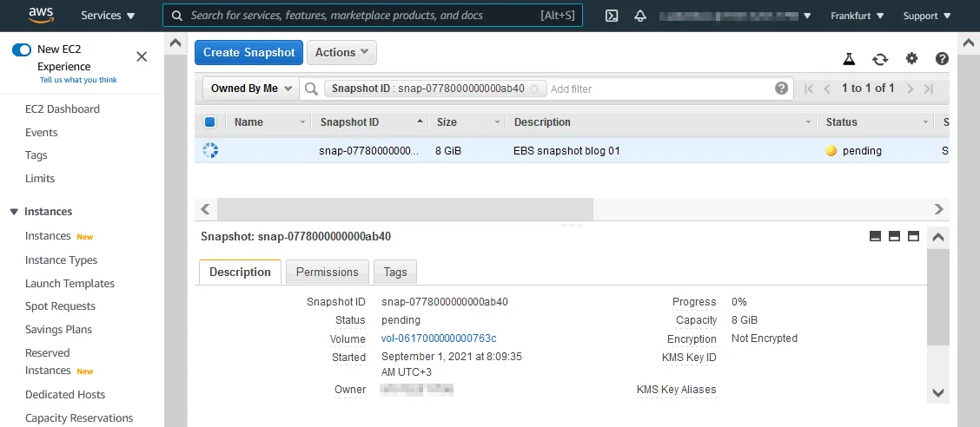The height and width of the screenshot is (427, 980).
Task: Open snapshot table settings gear
Action: [911, 59]
